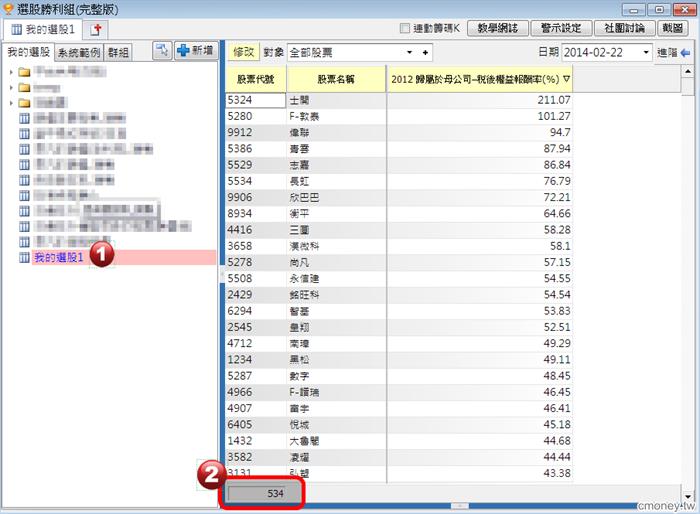Click the panel splitter collapse handle
Viewport: 700px width, 514px height.
pos(222,275)
